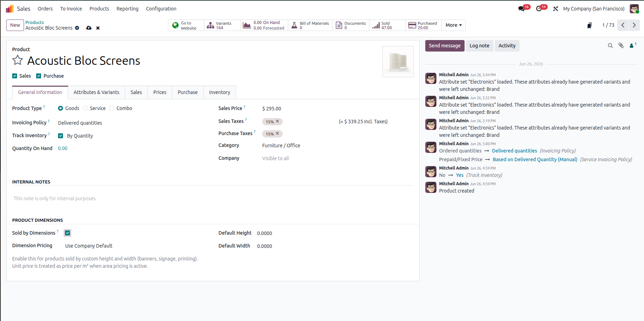
Task: Expand the More stat buttons dropdown
Action: click(453, 25)
